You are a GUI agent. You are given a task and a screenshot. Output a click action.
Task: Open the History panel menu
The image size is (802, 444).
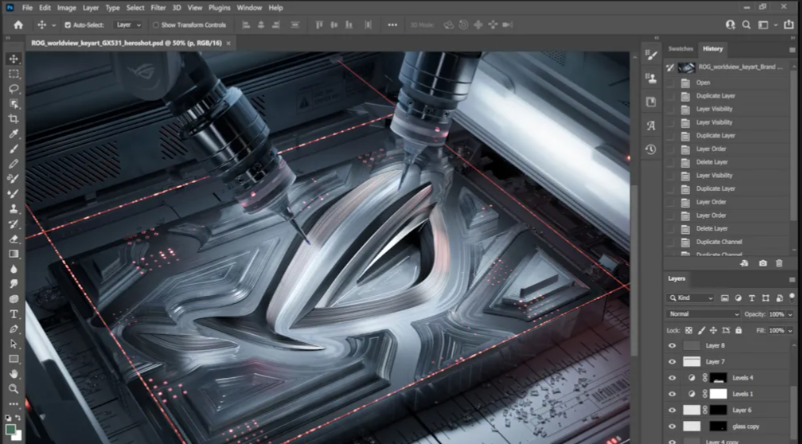[x=792, y=50]
